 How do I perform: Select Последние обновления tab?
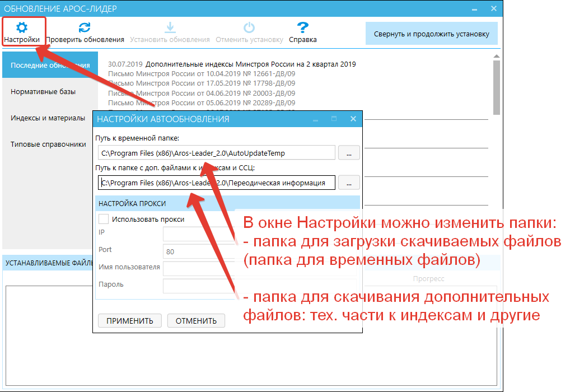pyautogui.click(x=50, y=65)
